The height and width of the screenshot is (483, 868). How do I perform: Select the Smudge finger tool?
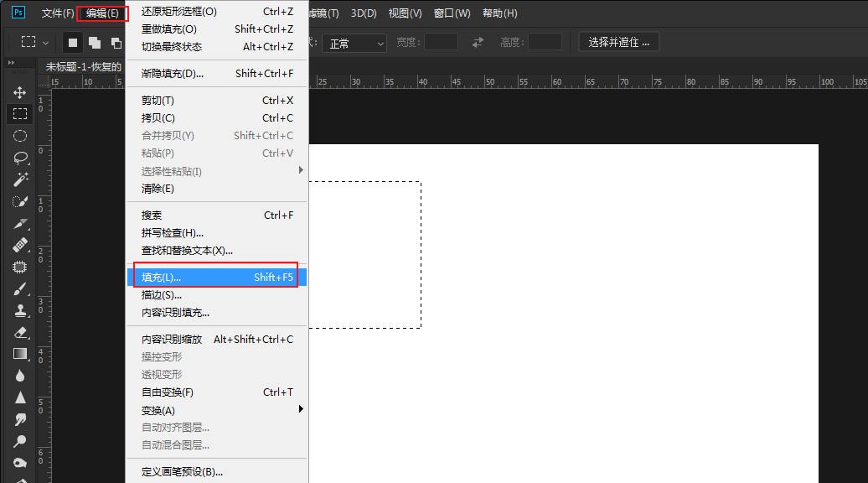[x=20, y=419]
